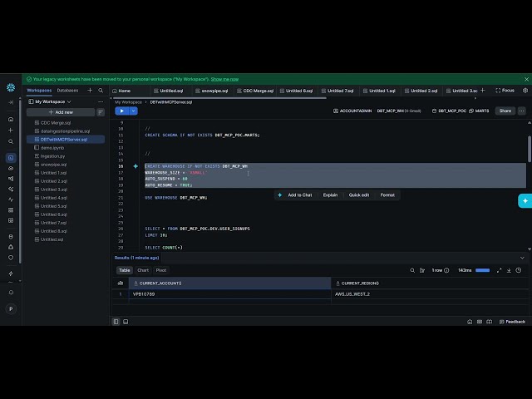Open the user avatar P menu
532x399 pixels.
click(x=11, y=308)
